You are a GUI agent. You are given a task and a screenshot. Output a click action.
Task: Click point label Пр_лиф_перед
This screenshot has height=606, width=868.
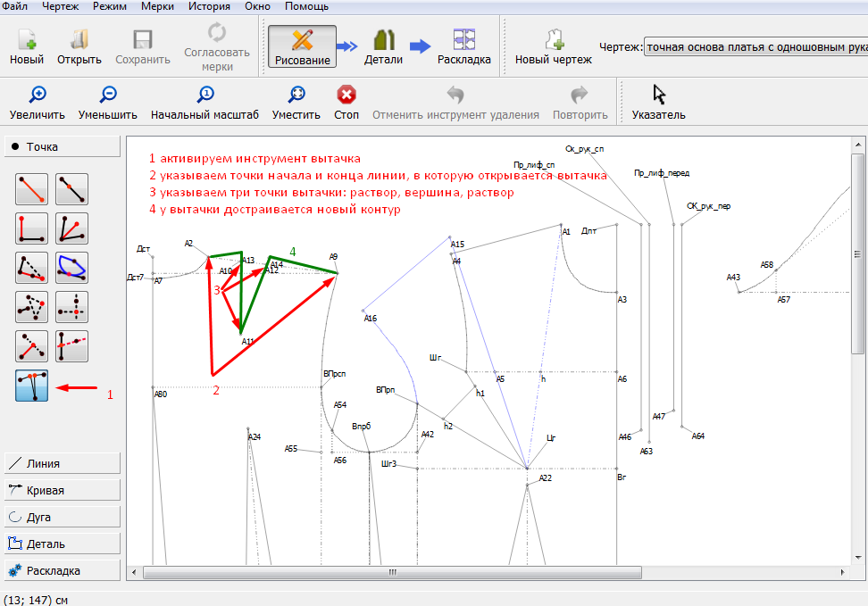tap(662, 173)
